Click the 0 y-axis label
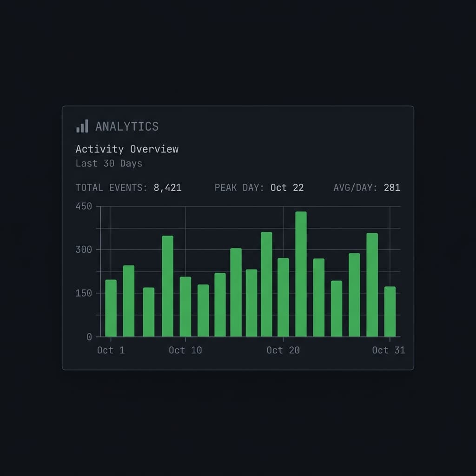Screen dimensions: 476x476 point(89,337)
